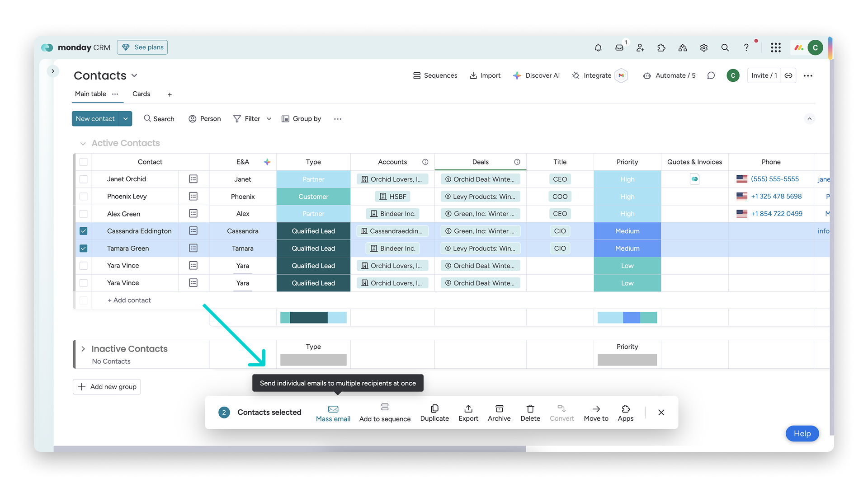Collapse the Active Contacts group
Image resolution: width=868 pixels, height=488 pixels.
(83, 143)
